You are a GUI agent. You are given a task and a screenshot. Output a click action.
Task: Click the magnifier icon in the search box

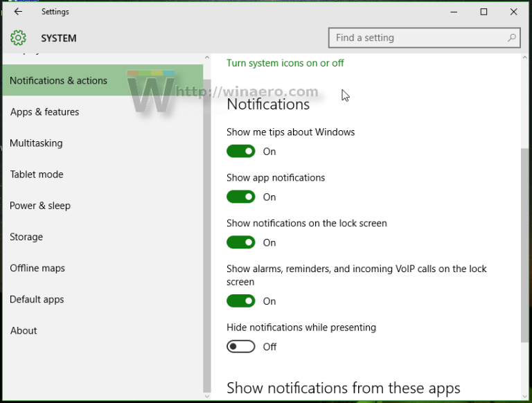512,37
